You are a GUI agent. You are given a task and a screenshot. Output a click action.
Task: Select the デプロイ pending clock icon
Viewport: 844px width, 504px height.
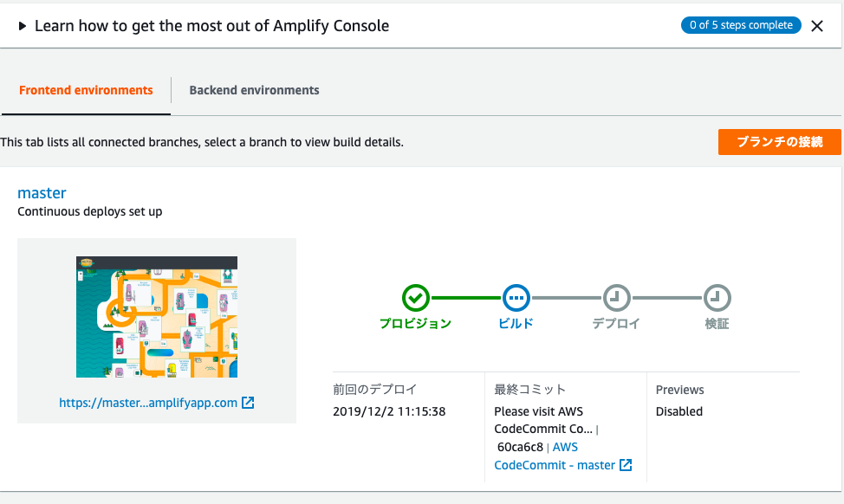616,298
